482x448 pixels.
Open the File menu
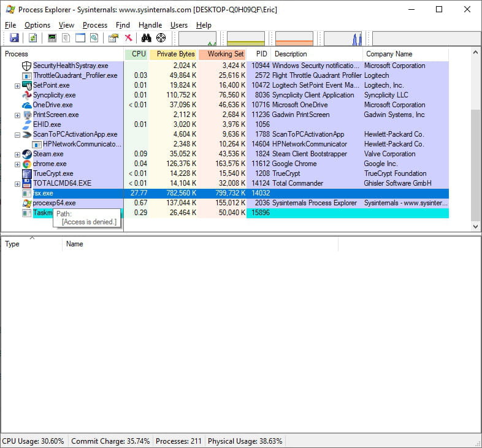pos(10,25)
